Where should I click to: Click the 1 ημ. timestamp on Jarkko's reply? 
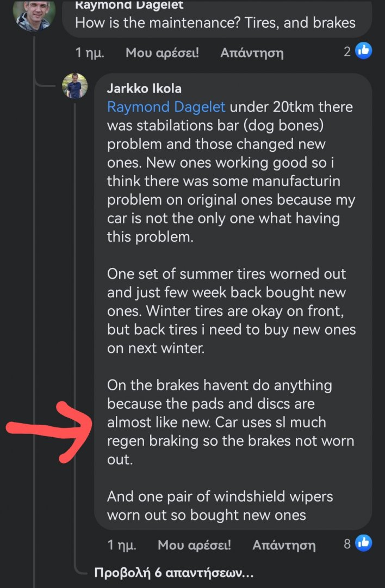[x=122, y=544]
